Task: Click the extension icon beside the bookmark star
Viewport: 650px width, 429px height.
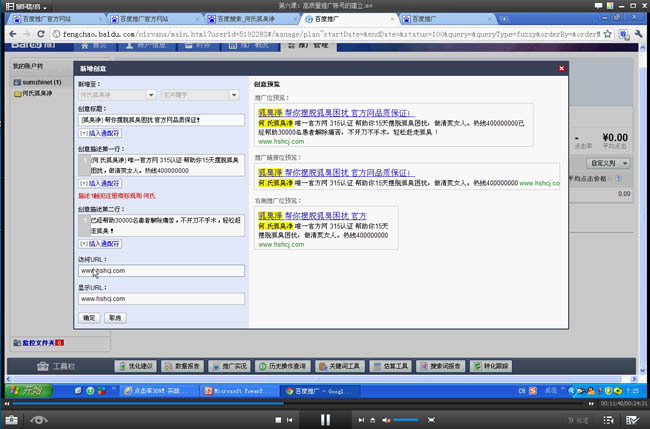Action: (623, 34)
